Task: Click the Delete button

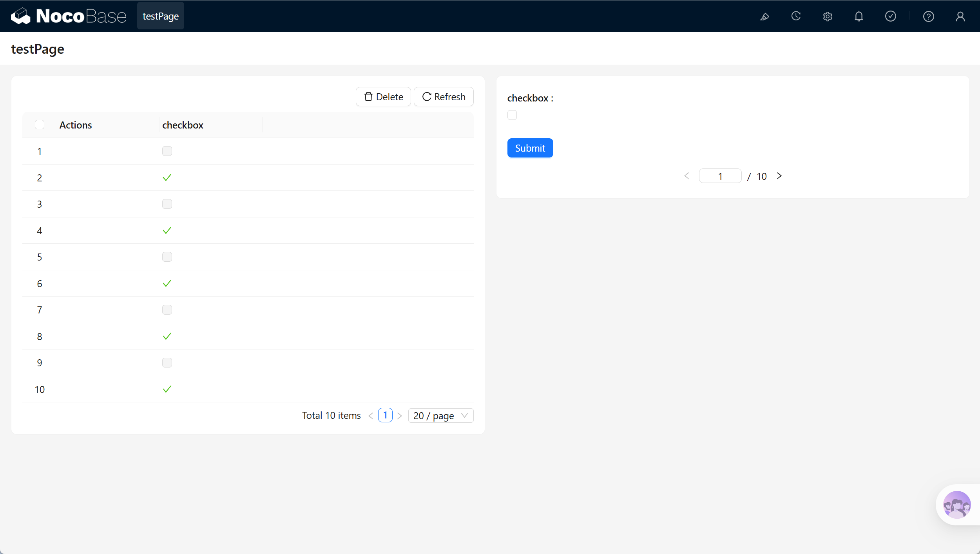Action: [383, 97]
